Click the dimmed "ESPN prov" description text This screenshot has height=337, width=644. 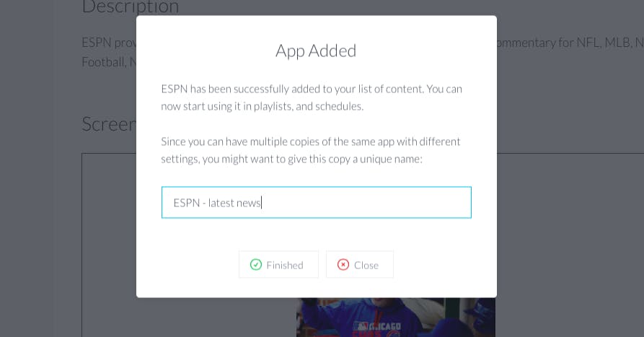tap(109, 43)
